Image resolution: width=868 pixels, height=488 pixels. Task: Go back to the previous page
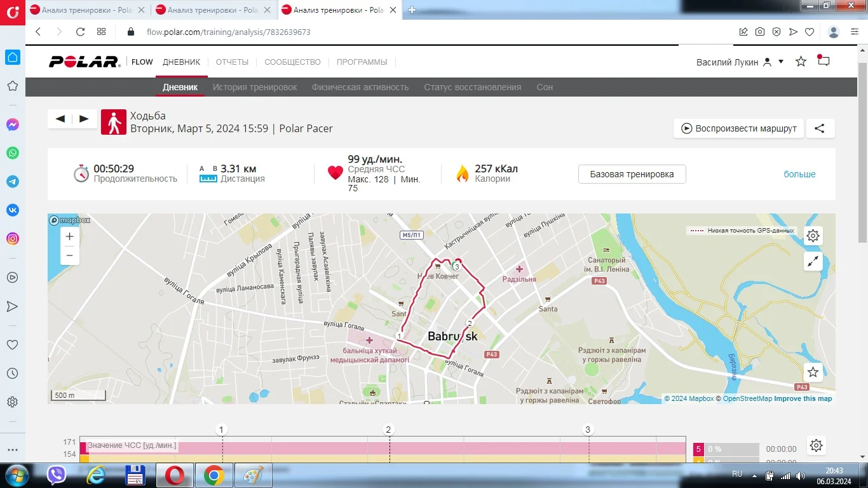click(38, 32)
